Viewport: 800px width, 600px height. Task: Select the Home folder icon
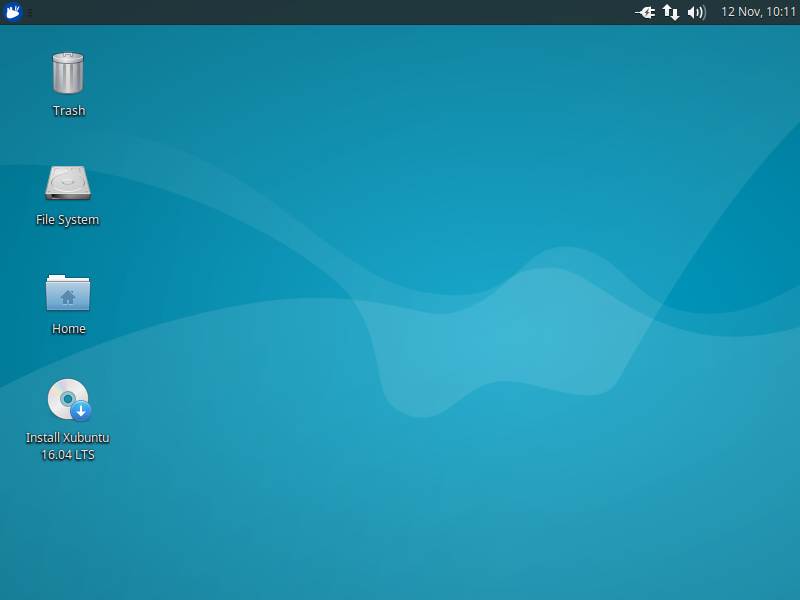pyautogui.click(x=68, y=292)
